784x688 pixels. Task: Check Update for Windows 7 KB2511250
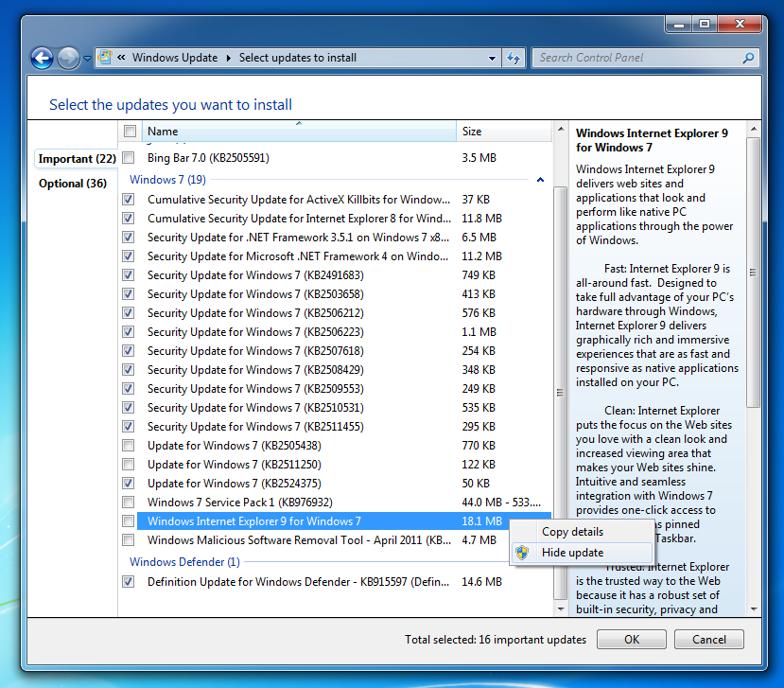(x=129, y=465)
